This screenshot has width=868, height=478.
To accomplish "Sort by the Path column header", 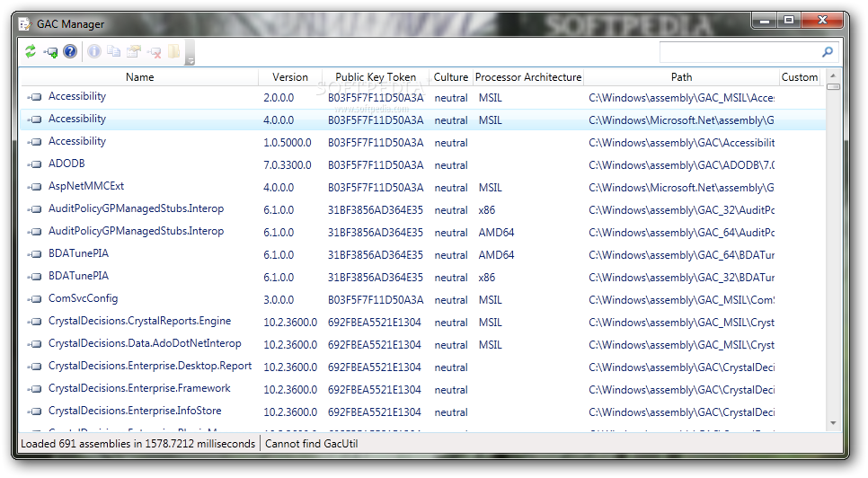I will (681, 77).
